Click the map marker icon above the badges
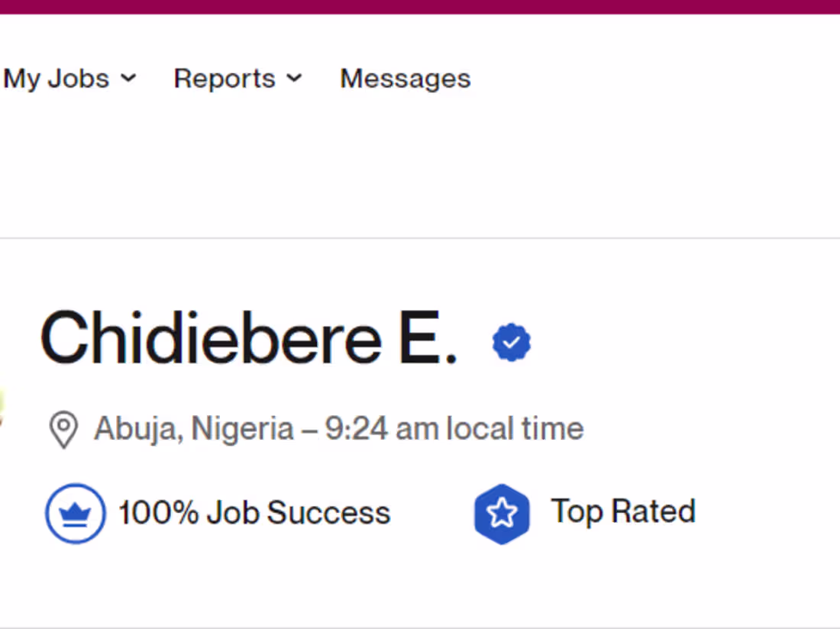 coord(63,427)
